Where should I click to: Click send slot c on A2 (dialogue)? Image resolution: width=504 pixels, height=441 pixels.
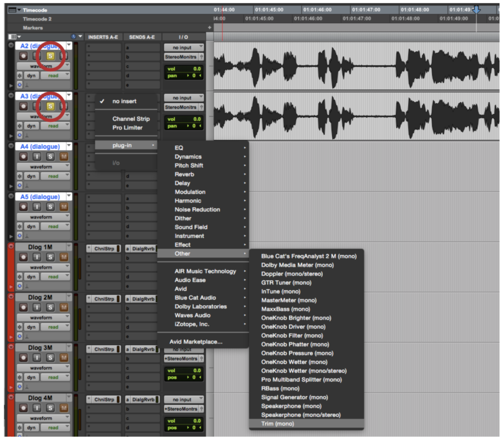[142, 66]
